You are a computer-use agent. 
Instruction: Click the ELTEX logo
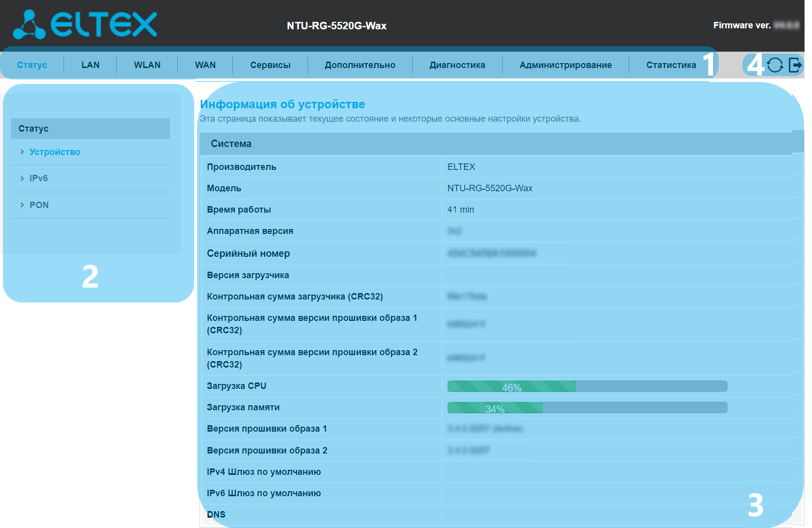pos(85,24)
